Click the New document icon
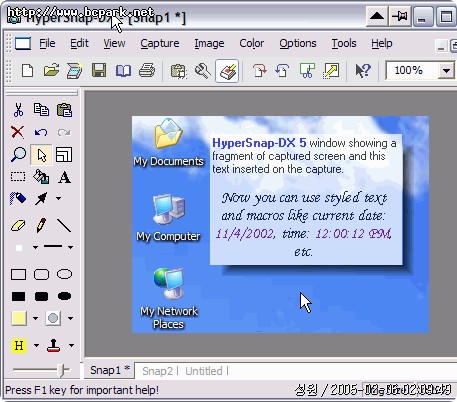 27,71
